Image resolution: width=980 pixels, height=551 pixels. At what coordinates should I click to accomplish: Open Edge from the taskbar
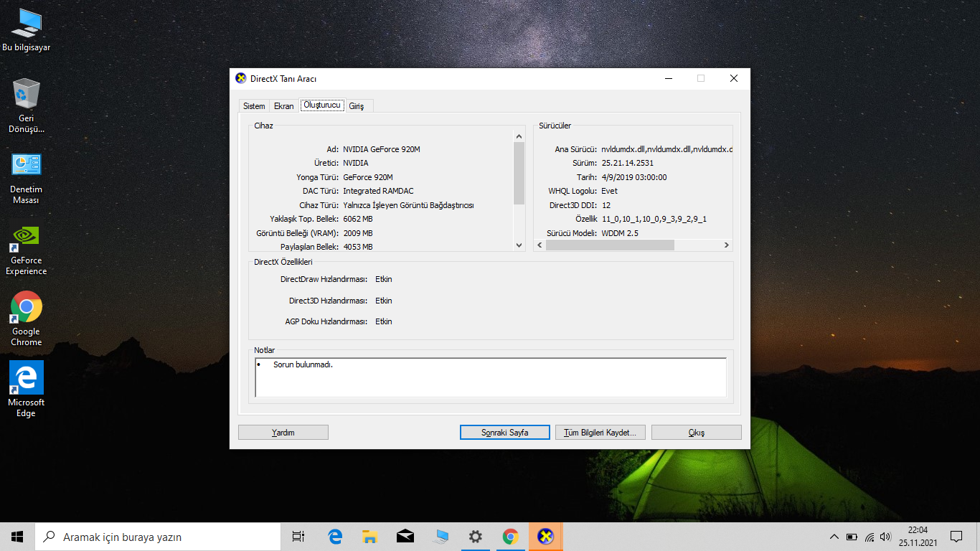[x=335, y=537]
